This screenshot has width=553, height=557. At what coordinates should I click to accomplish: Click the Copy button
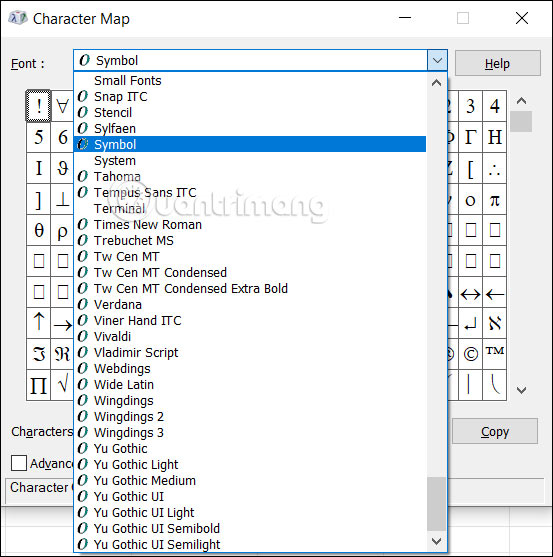click(x=495, y=431)
